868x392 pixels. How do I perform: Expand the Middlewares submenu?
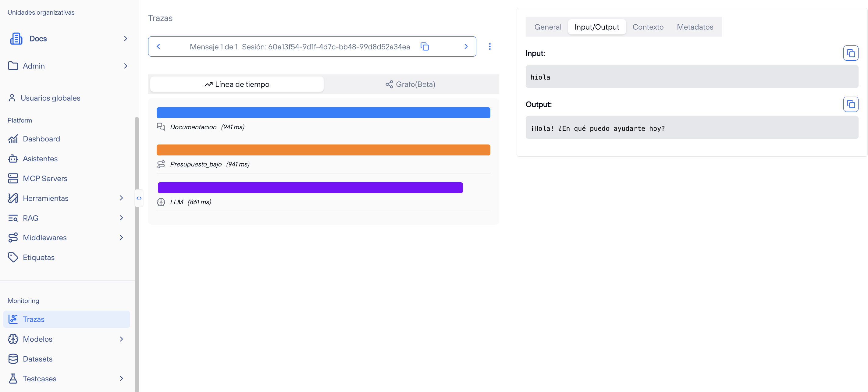point(121,238)
